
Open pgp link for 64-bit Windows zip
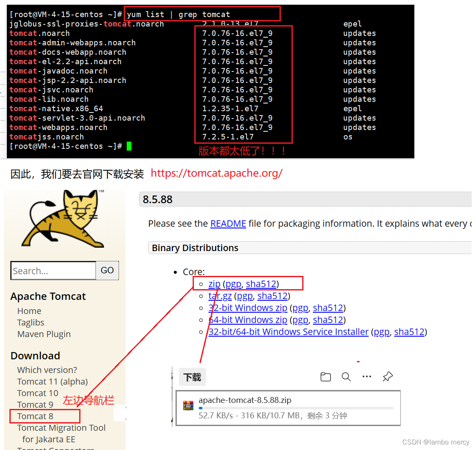pos(300,320)
